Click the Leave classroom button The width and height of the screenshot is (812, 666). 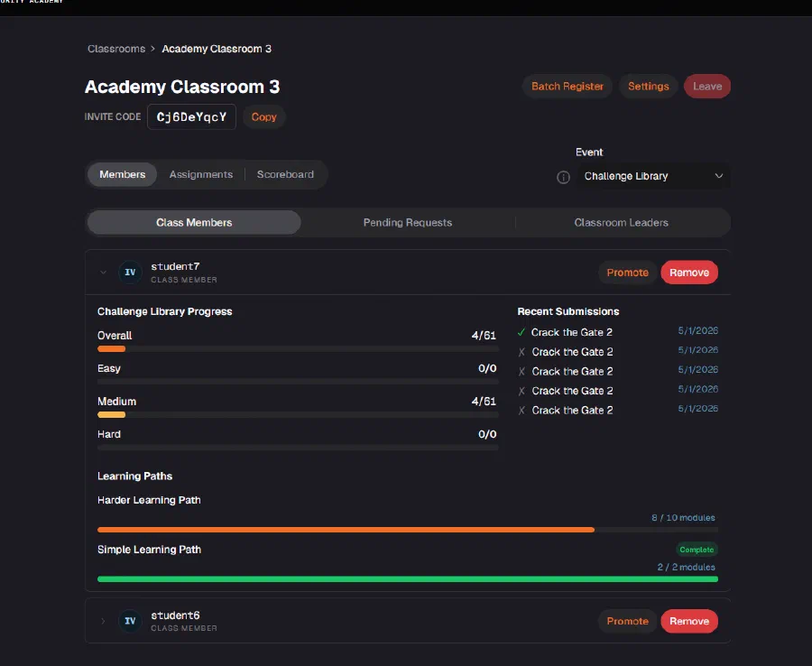[x=706, y=87]
